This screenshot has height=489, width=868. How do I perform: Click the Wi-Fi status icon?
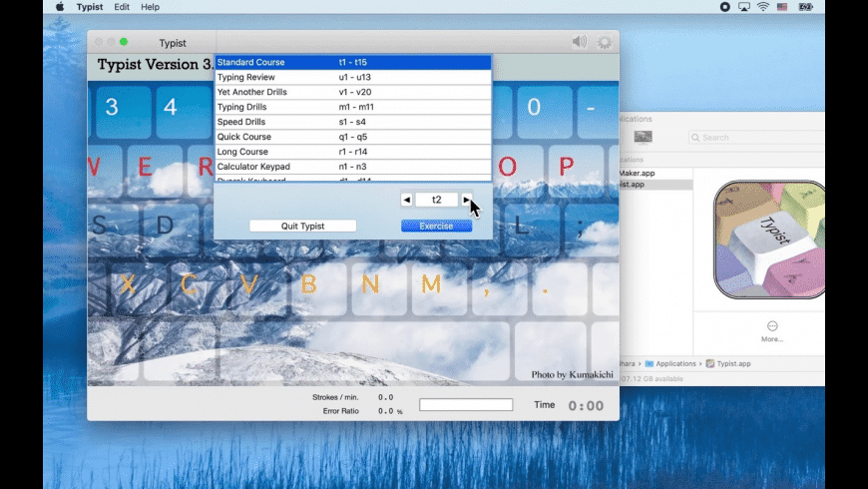[763, 7]
